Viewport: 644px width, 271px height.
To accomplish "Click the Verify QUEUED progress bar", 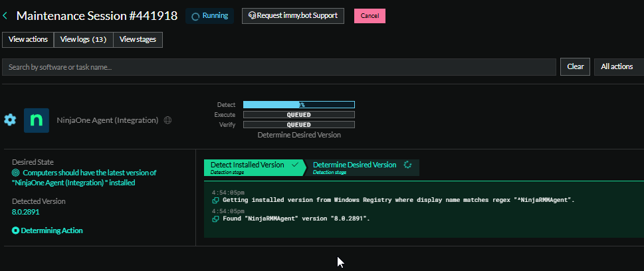I will tap(299, 124).
